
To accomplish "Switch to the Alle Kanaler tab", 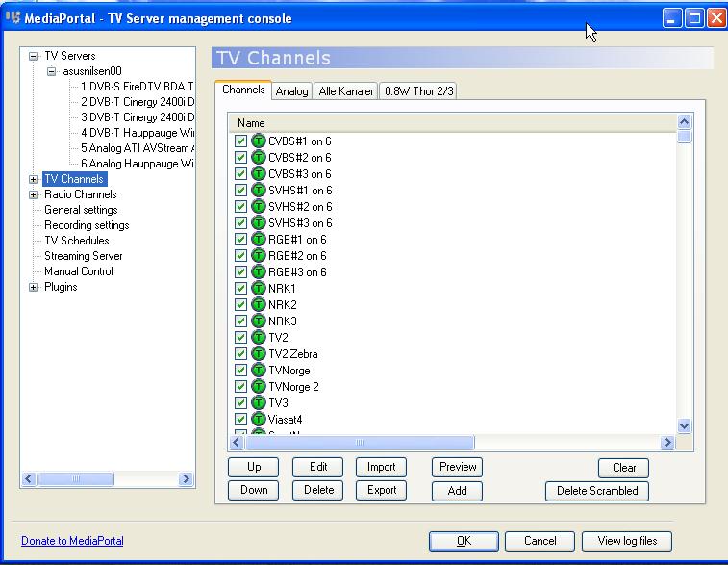I will (x=346, y=91).
